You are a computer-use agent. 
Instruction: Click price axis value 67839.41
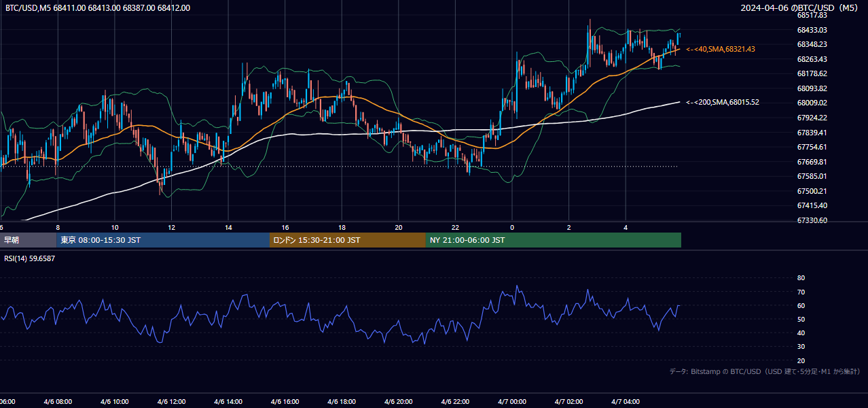812,133
